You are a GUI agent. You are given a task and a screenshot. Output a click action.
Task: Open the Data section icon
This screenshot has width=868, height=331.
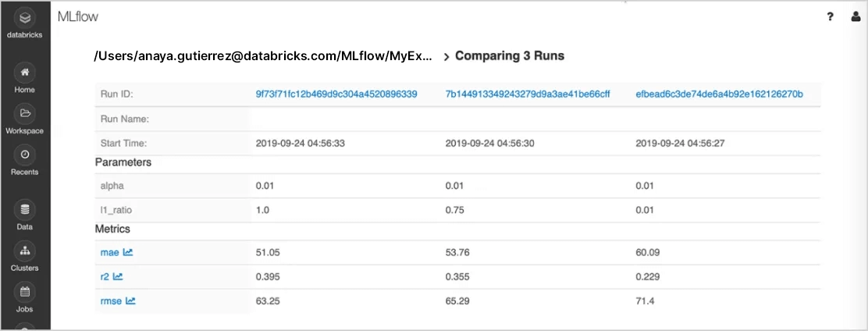pyautogui.click(x=25, y=210)
